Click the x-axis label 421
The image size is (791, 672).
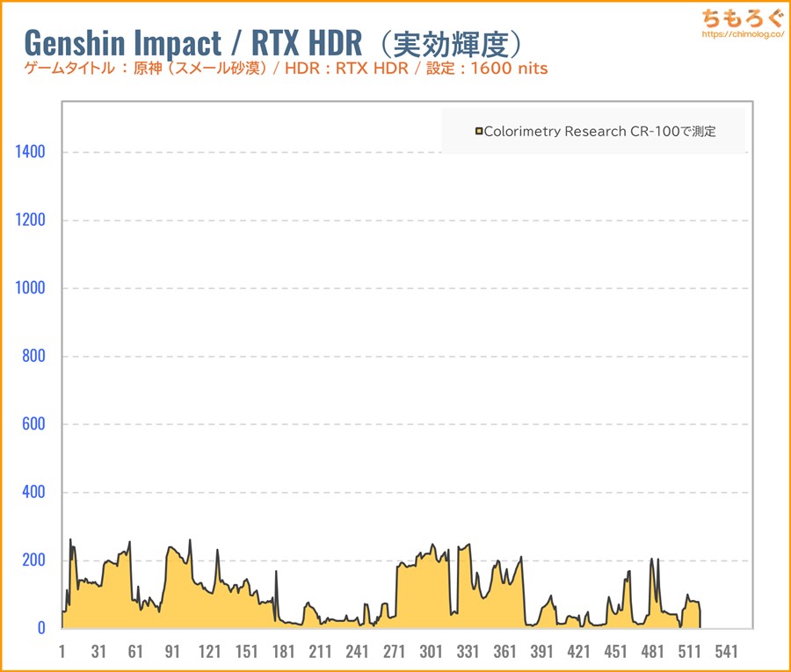pos(578,651)
